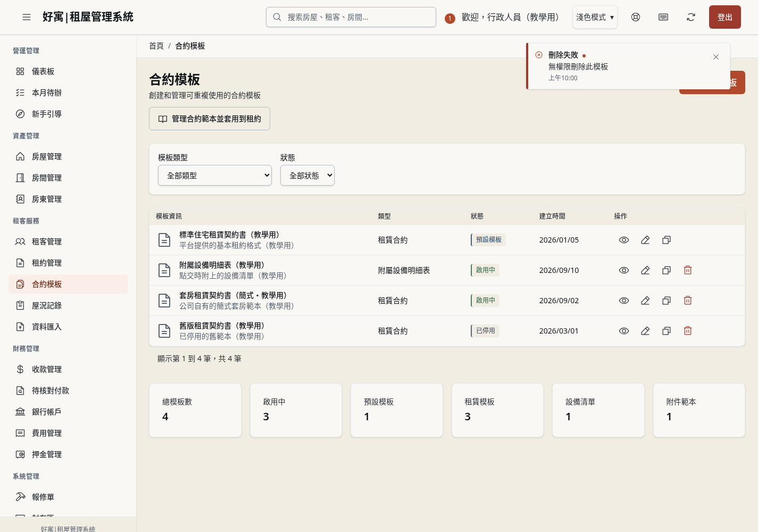Click document icon of 附屬設備明細表 row
Screen dimensions: 766x532
coord(165,270)
